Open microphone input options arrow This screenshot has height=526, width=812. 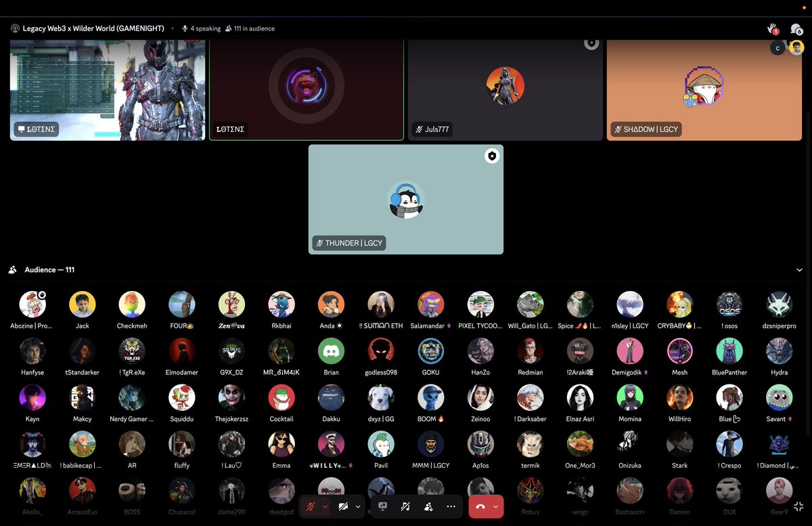pos(325,506)
